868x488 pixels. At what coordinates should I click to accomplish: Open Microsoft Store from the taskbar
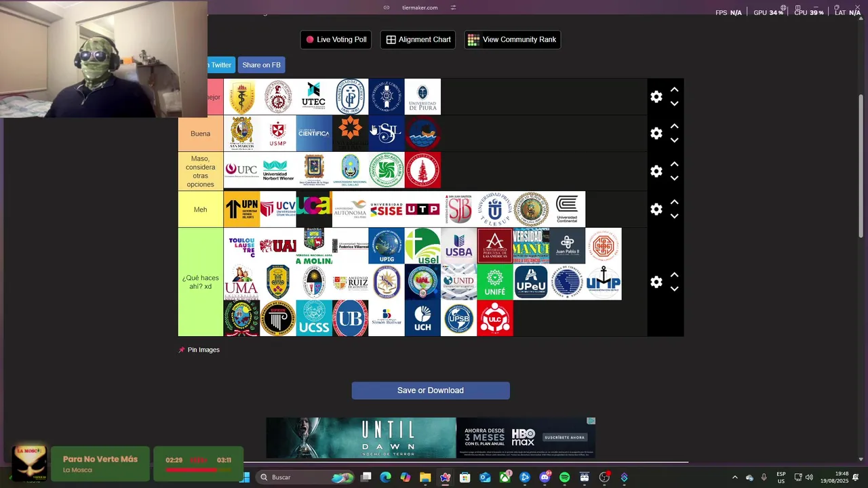coord(465,477)
